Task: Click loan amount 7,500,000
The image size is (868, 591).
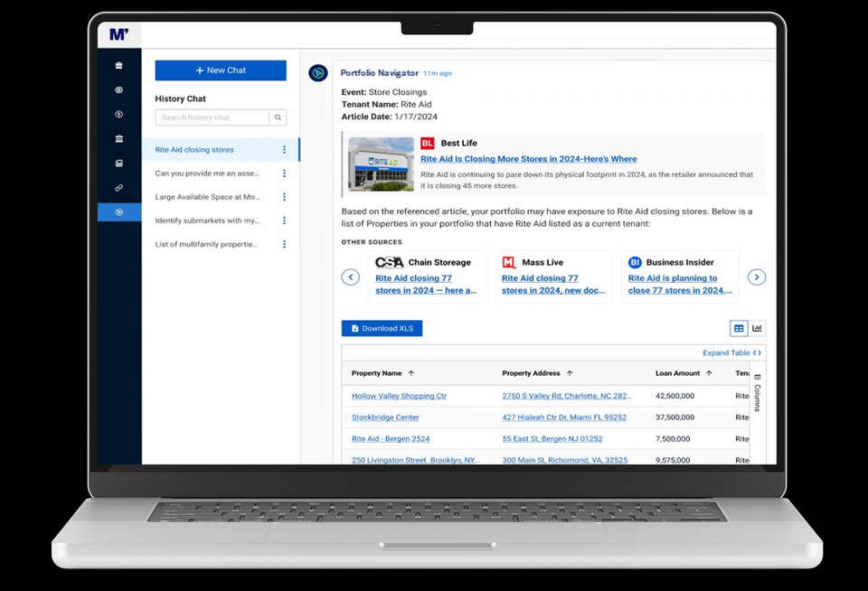Action: click(673, 439)
